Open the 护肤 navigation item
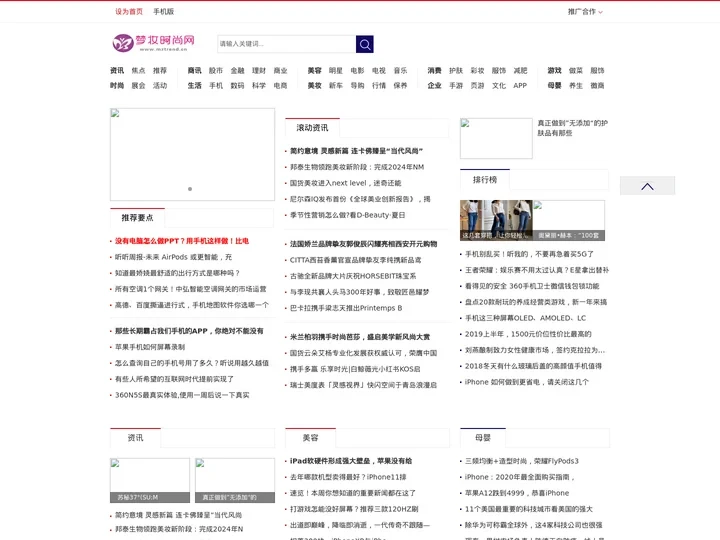Image resolution: width=720 pixels, height=540 pixels. pyautogui.click(x=456, y=70)
